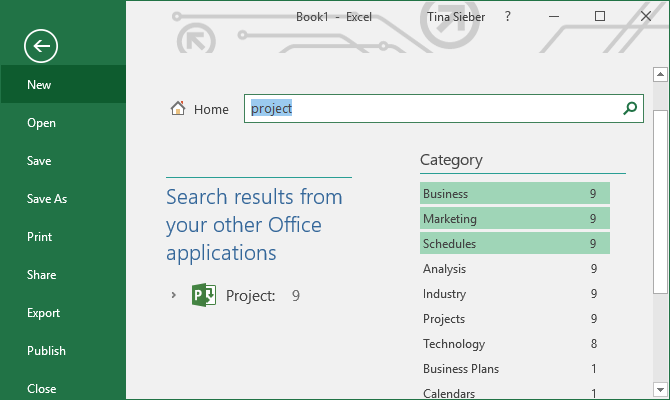This screenshot has height=400, width=670.
Task: Click the vertical scrollbar thumb
Action: click(x=660, y=202)
